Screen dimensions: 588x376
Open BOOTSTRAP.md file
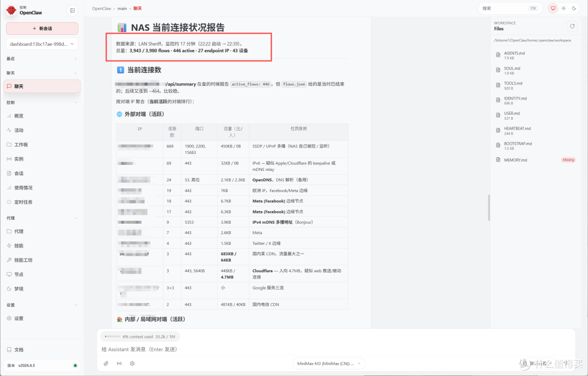pyautogui.click(x=536, y=145)
